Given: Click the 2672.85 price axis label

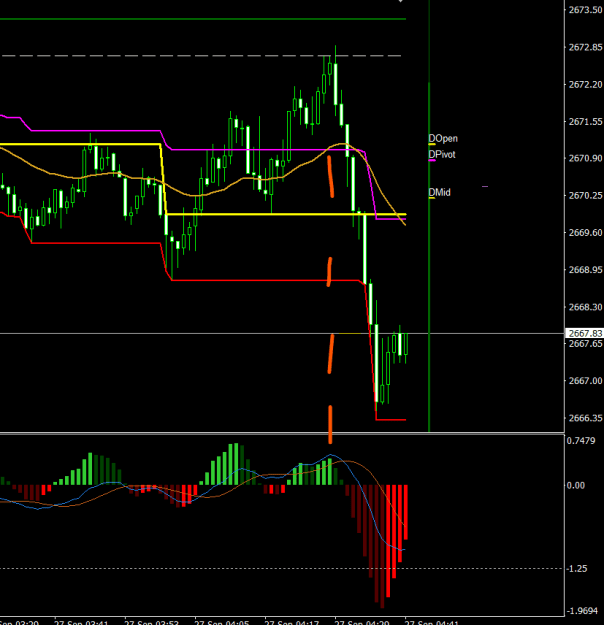Looking at the screenshot, I should point(585,47).
